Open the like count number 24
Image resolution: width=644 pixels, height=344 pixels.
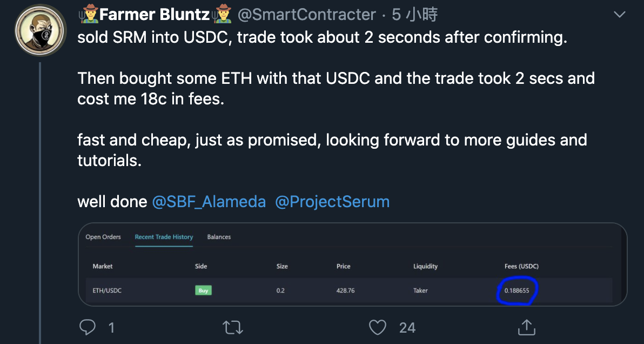click(407, 328)
